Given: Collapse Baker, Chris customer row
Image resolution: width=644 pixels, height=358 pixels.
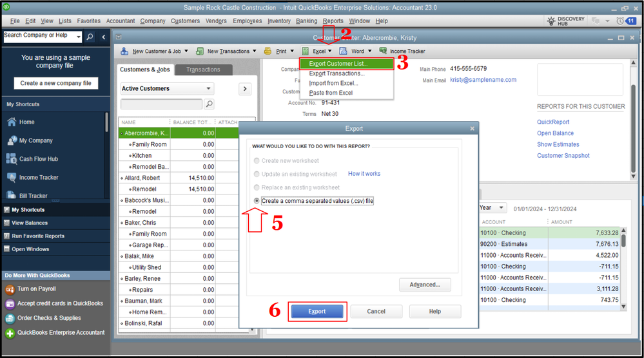Looking at the screenshot, I should pos(122,223).
